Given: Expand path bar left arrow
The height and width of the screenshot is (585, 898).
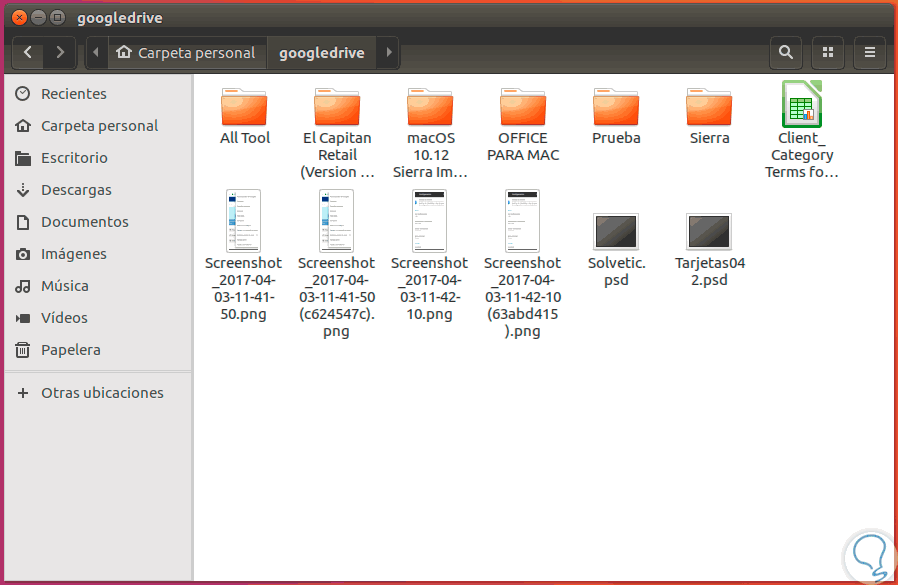Looking at the screenshot, I should coord(96,53).
